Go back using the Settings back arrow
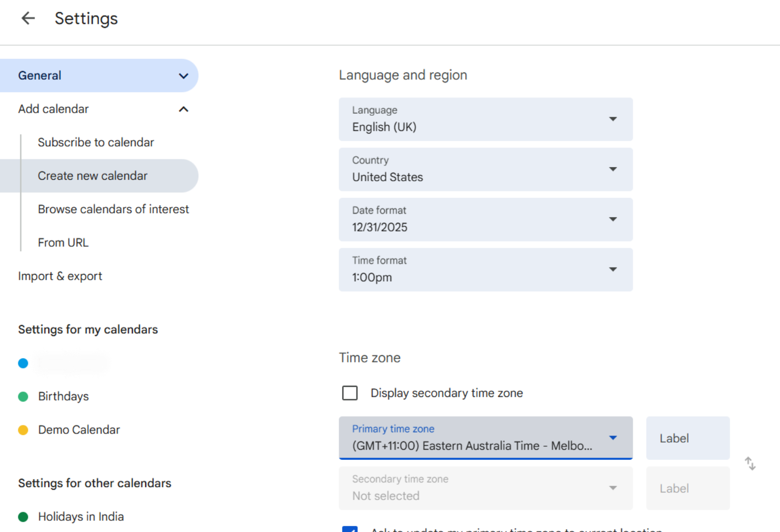 (x=28, y=18)
